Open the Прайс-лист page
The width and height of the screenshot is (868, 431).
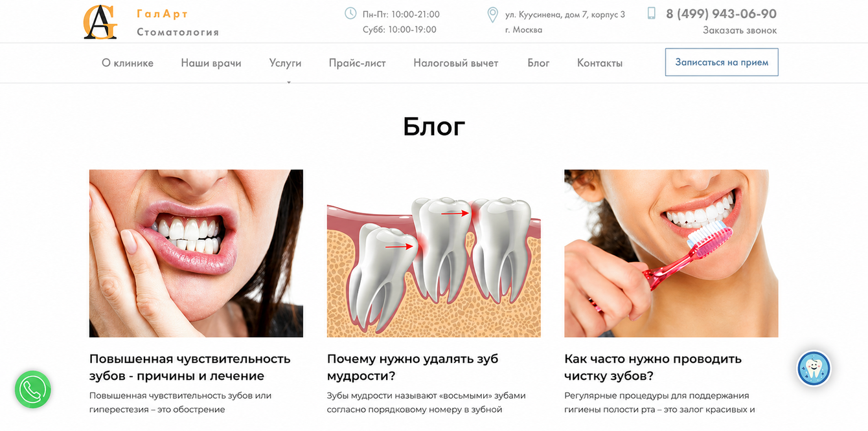pyautogui.click(x=357, y=63)
